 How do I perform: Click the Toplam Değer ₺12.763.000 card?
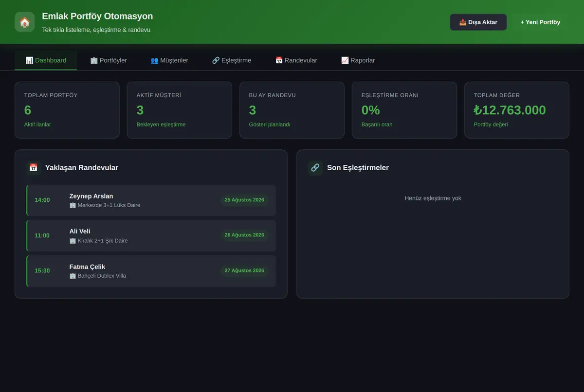click(517, 110)
